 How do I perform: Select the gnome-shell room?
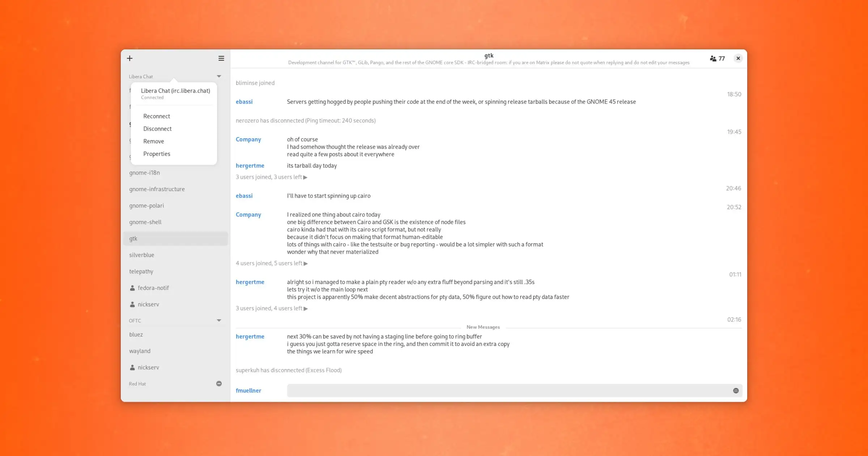pos(175,222)
